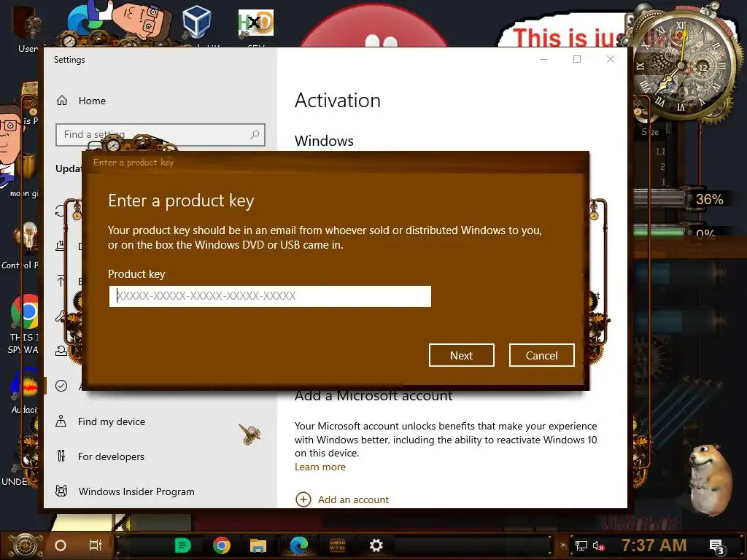Open For developers settings
The width and height of the screenshot is (747, 560).
coord(111,456)
